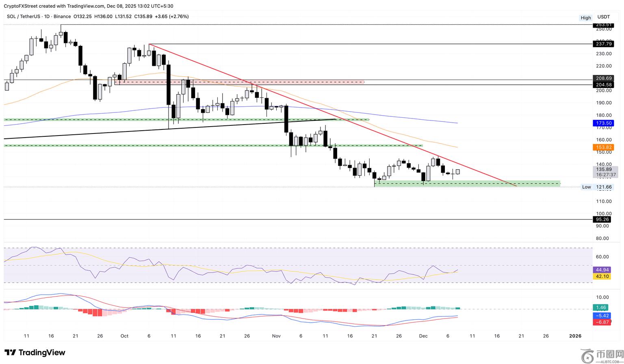
Task: Click the 币圈网 watermark logo
Action: [601, 355]
